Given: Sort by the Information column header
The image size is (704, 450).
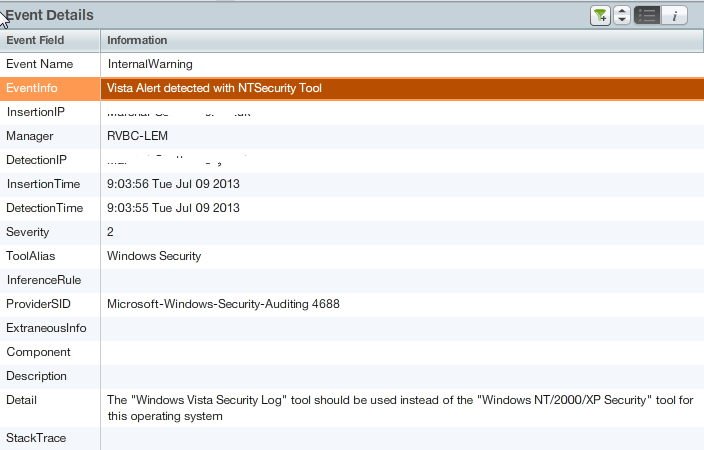Looking at the screenshot, I should tap(137, 40).
